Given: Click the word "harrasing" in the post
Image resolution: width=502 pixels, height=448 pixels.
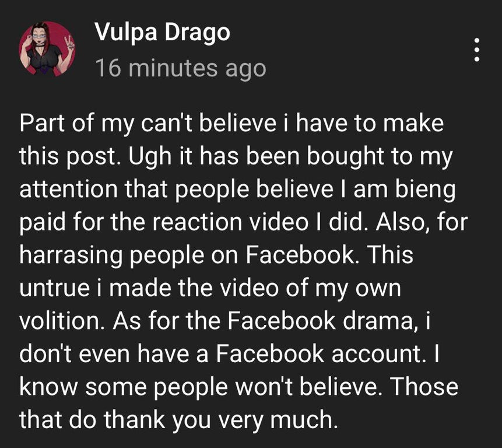Looking at the screenshot, I should tap(71, 256).
